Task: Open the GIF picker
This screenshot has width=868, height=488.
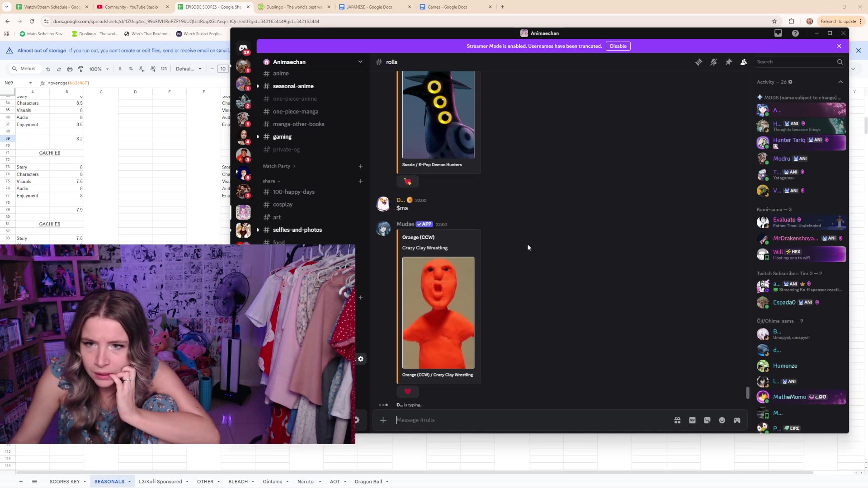Action: (x=692, y=420)
